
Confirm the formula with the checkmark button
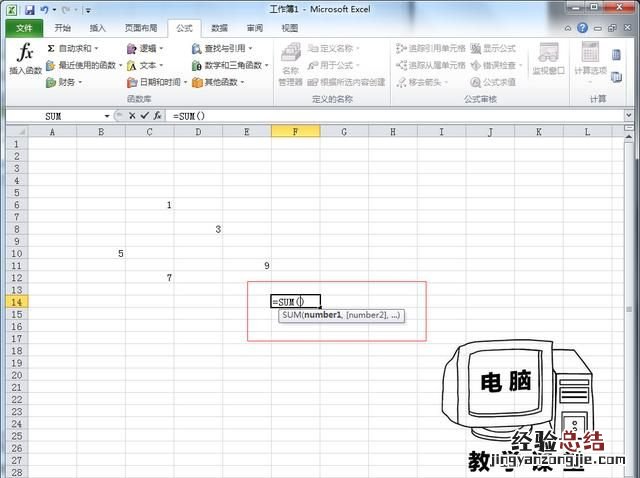click(x=144, y=116)
